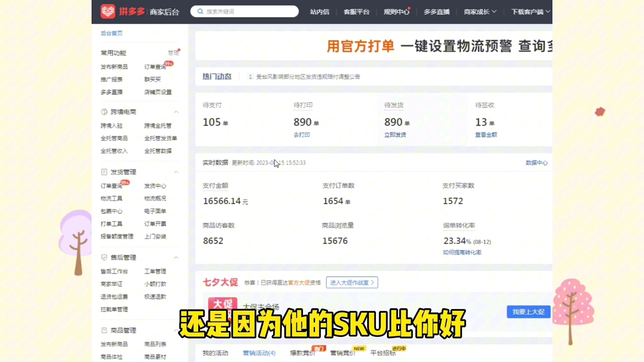
Task: Click the 进入大促作战室 button
Action: coord(352,283)
